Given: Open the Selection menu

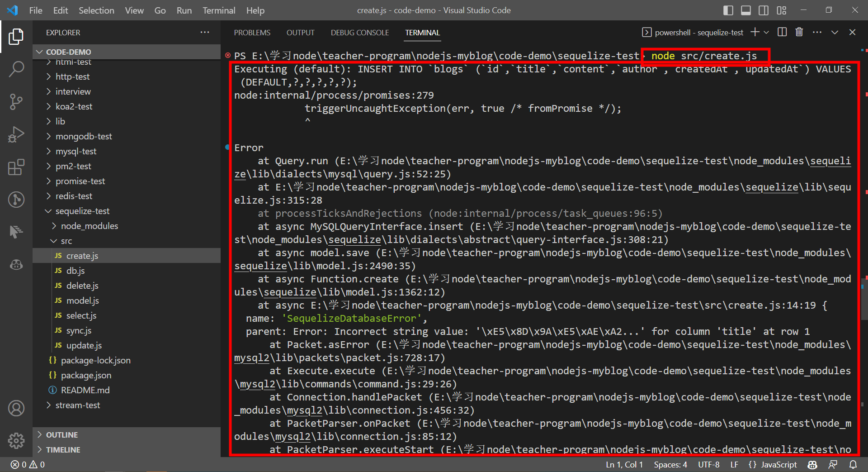Looking at the screenshot, I should pyautogui.click(x=96, y=10).
